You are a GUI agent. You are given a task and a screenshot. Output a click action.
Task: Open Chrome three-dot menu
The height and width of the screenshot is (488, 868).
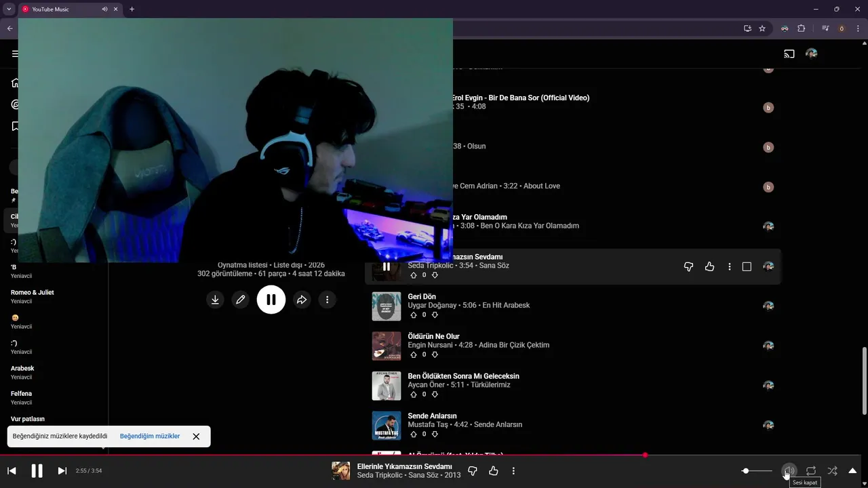tap(858, 28)
